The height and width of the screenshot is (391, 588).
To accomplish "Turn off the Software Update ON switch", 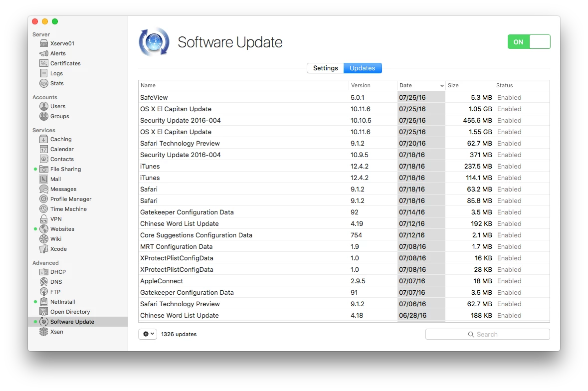I will 529,41.
